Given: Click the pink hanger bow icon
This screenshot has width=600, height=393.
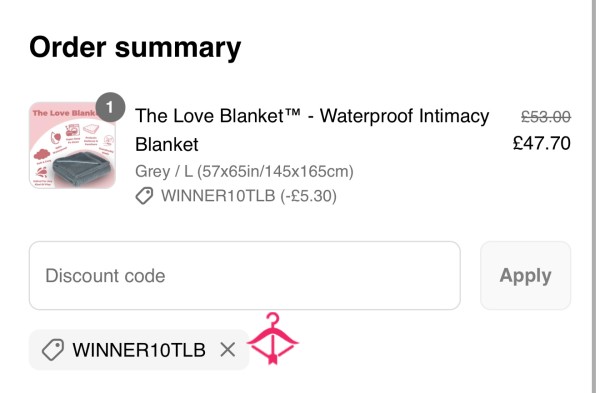Looking at the screenshot, I should click(x=272, y=338).
